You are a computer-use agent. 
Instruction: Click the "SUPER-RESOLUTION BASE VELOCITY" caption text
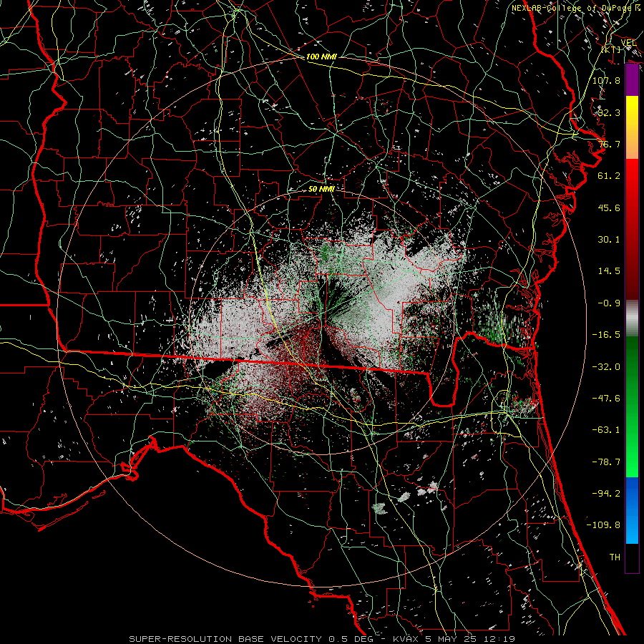(x=227, y=639)
